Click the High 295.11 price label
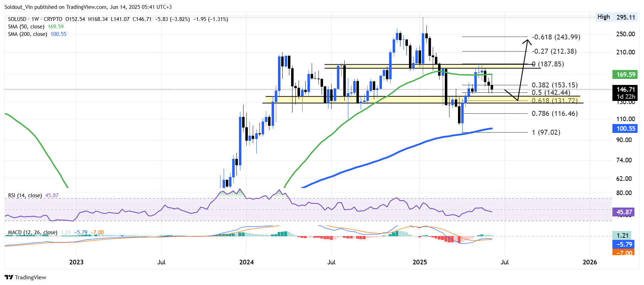Screen dimensions: 644x285 616,17
